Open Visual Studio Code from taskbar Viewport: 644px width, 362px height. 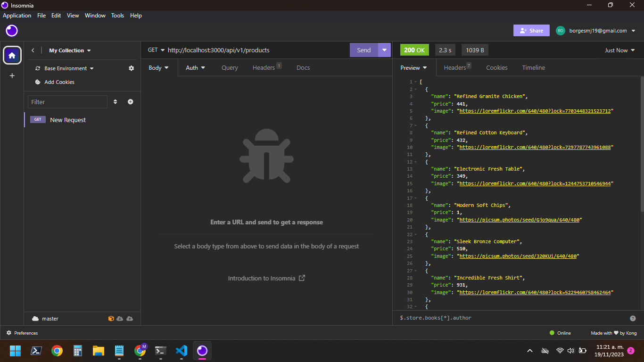182,351
